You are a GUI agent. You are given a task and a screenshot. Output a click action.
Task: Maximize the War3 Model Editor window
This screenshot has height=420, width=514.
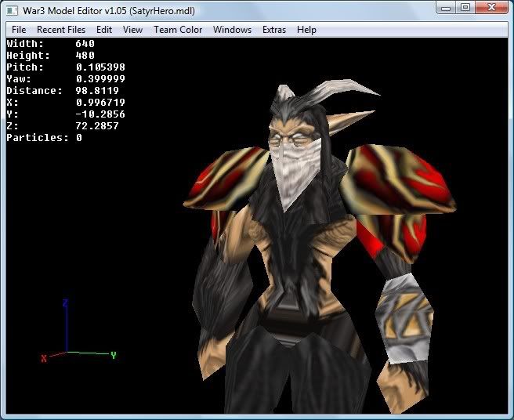point(465,8)
